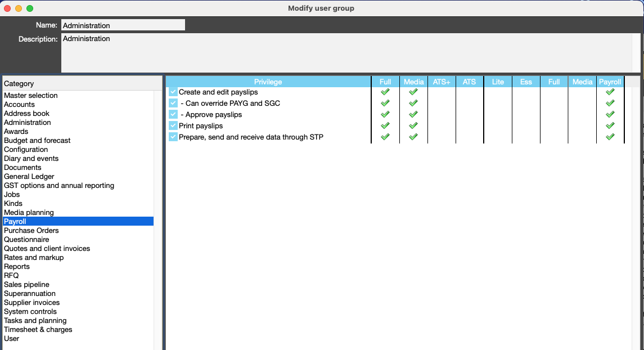Select Questionnaire category
Viewport: 644px width, 350px height.
[x=78, y=240]
